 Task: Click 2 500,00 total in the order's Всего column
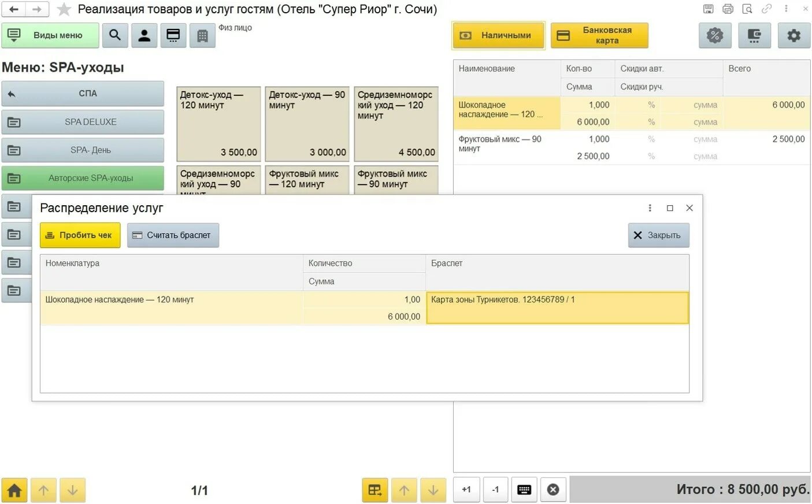788,139
